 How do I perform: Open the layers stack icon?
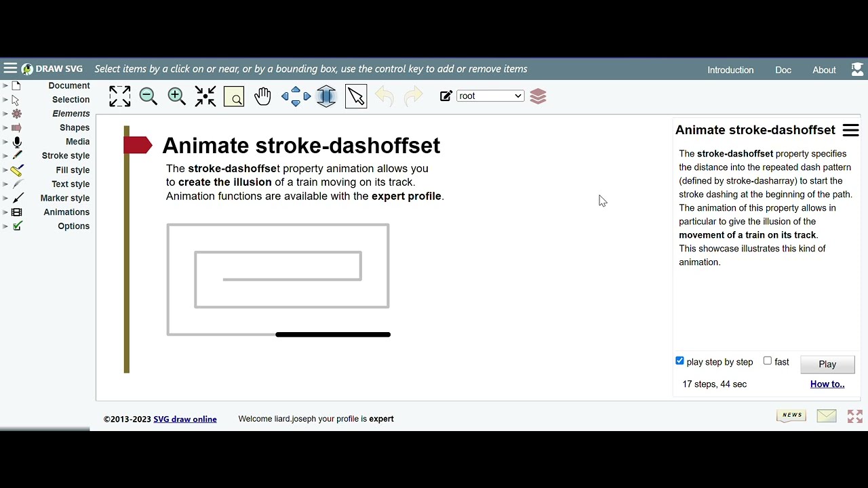pyautogui.click(x=538, y=96)
